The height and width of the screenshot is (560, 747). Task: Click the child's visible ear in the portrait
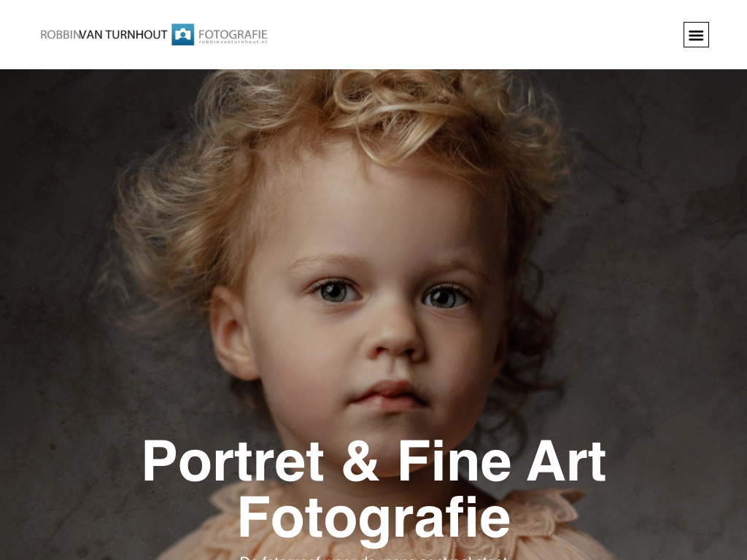click(x=232, y=332)
